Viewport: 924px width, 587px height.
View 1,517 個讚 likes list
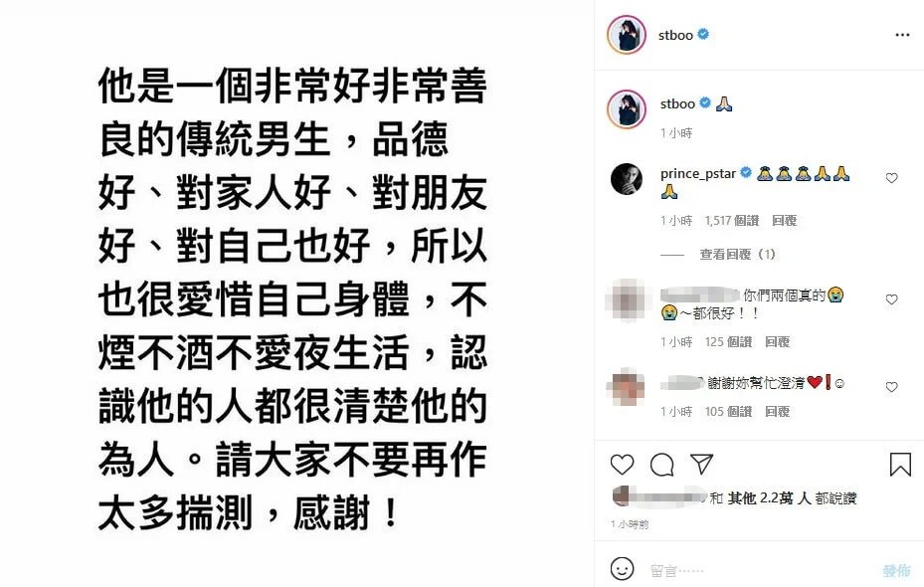732,221
